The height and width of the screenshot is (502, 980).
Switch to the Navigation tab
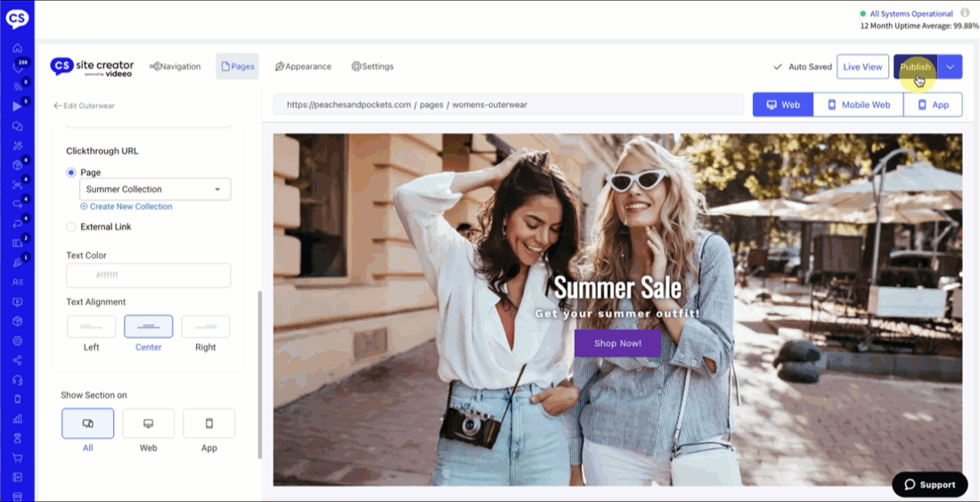(x=175, y=67)
